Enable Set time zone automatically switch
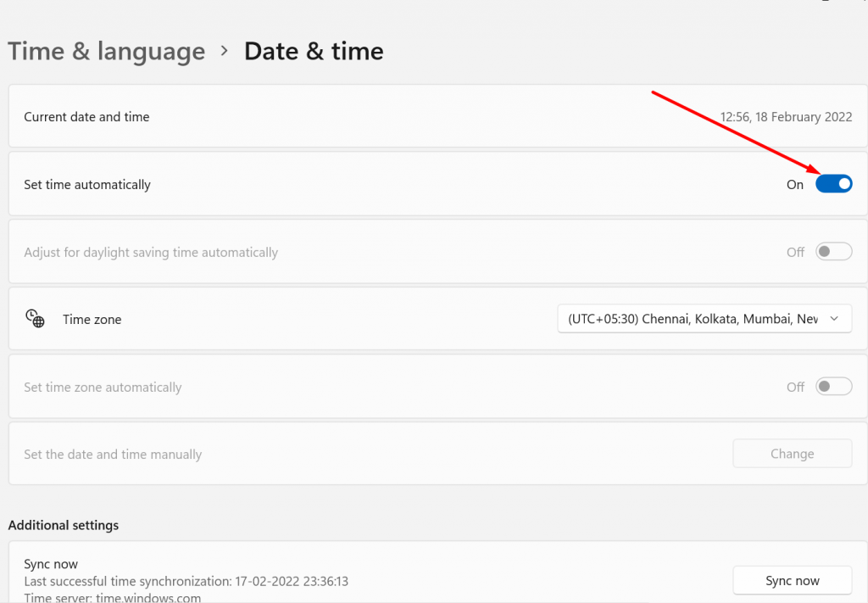 click(x=833, y=387)
